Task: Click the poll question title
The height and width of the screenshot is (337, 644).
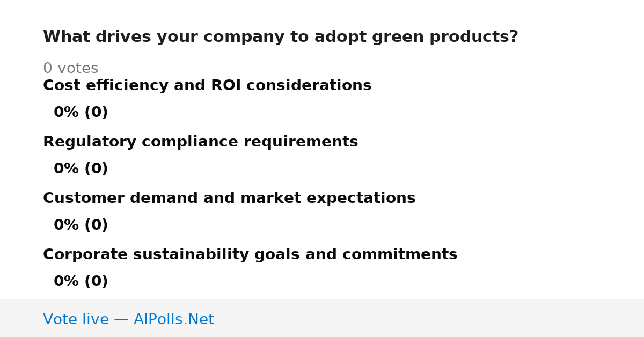Action: pos(281,36)
